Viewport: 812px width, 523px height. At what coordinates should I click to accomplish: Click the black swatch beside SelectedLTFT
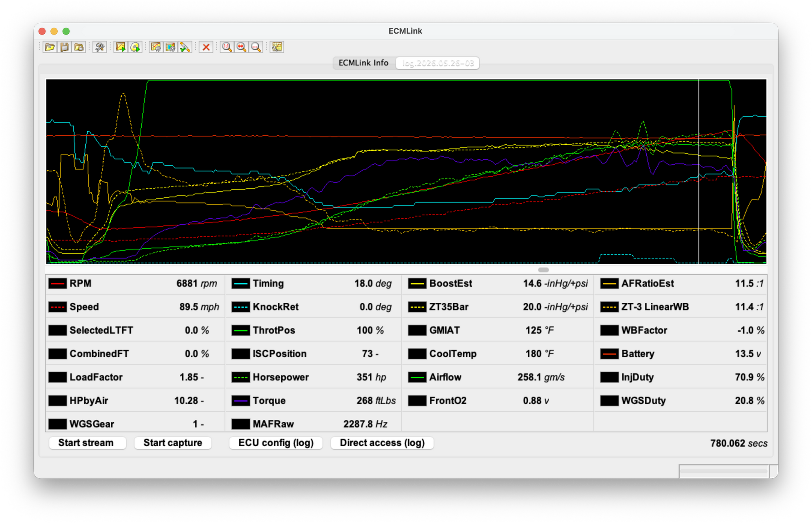[57, 330]
